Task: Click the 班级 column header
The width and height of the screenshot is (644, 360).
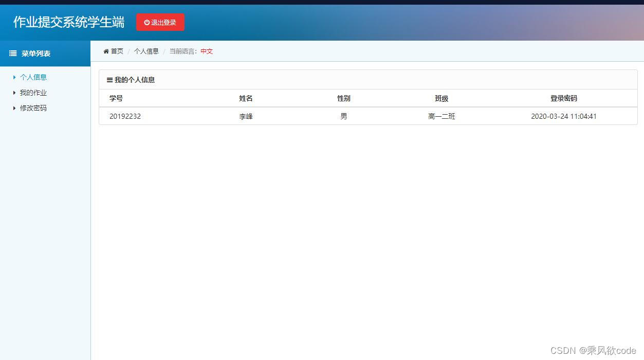Action: 441,98
